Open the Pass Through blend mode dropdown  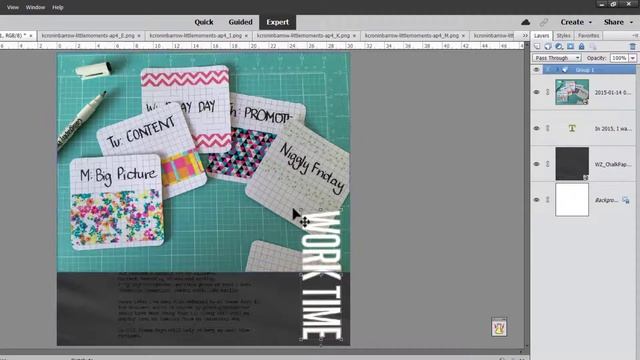point(557,58)
